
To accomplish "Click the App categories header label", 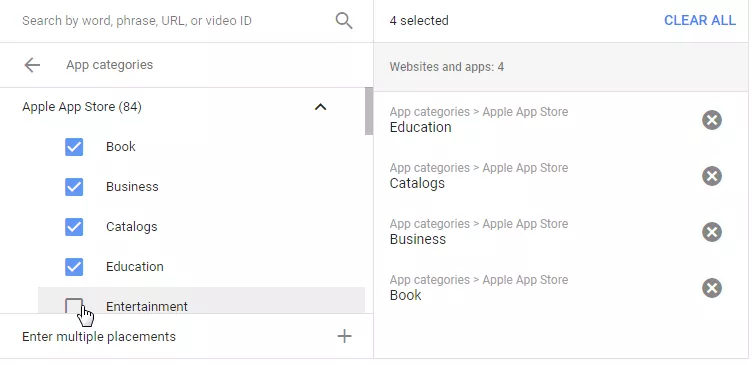I will pyautogui.click(x=109, y=65).
